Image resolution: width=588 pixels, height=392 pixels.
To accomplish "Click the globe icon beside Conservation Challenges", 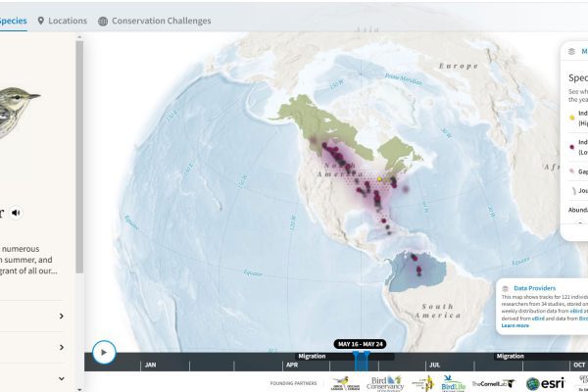I will (x=103, y=21).
